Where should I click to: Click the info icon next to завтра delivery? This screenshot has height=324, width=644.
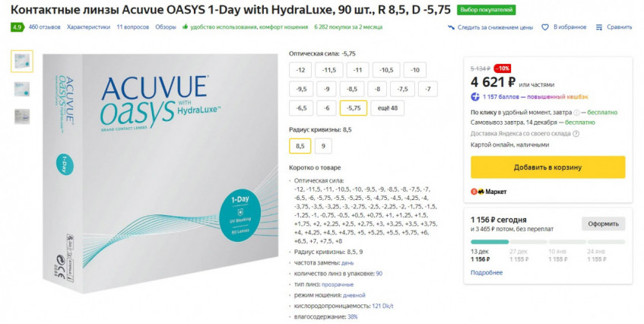pyautogui.click(x=576, y=113)
